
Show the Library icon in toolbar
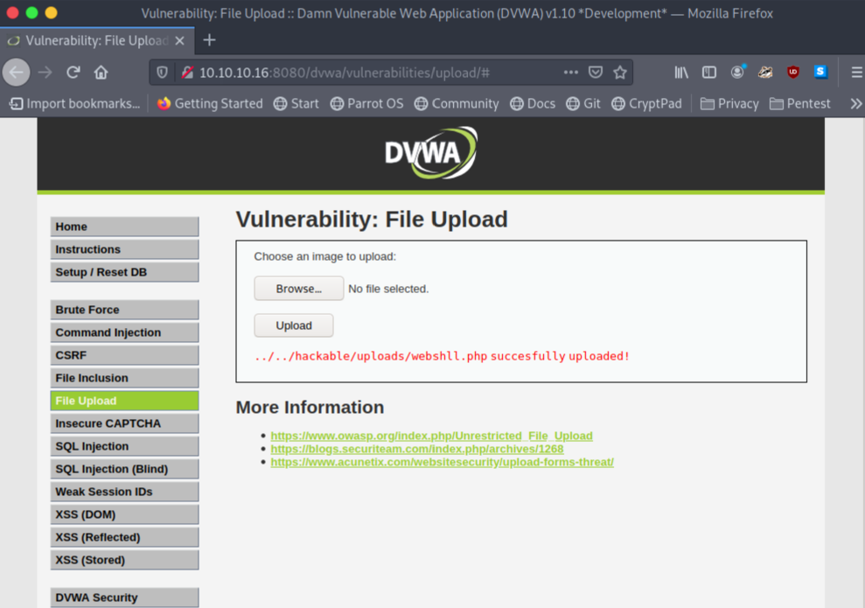[x=681, y=72]
